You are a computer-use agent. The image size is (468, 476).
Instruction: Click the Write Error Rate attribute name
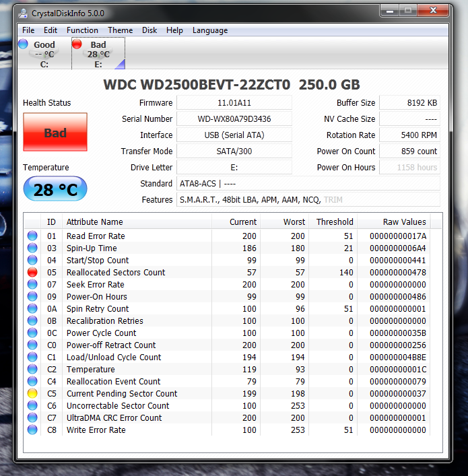coord(96,430)
